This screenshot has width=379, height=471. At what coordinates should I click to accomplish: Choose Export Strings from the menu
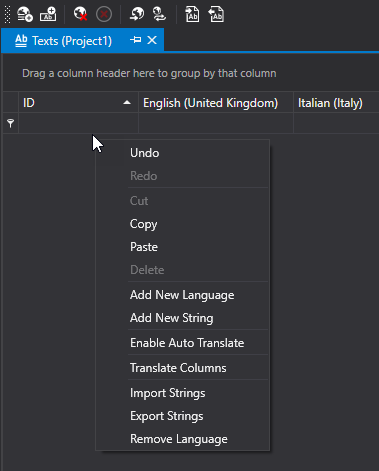click(167, 416)
